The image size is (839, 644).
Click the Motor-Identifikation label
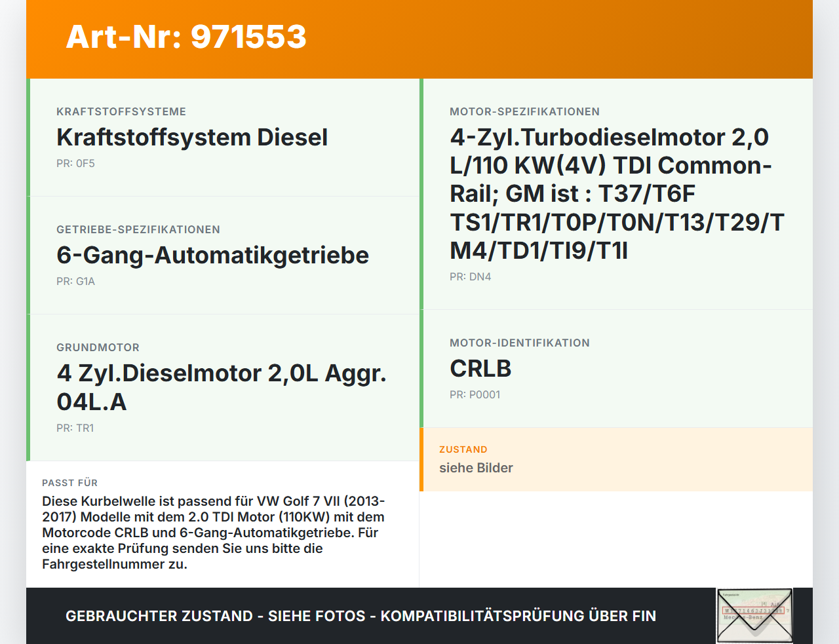[519, 343]
